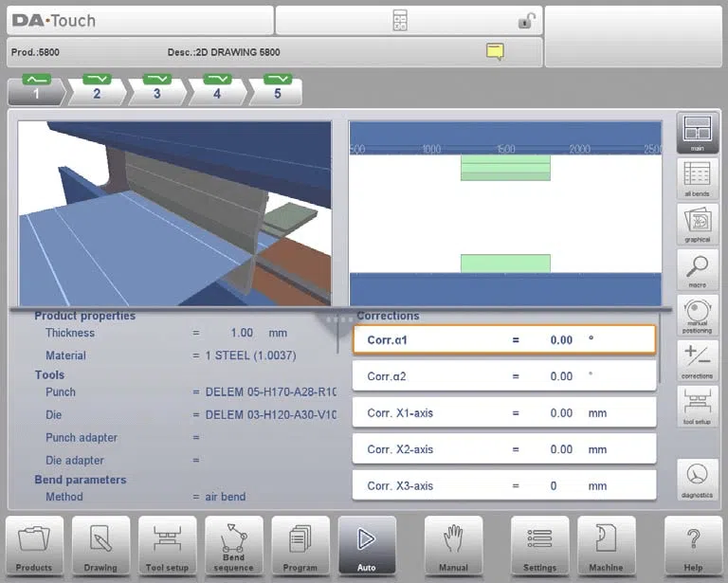This screenshot has height=583, width=728.
Task: Click the unlock padlock icon
Action: (x=526, y=21)
